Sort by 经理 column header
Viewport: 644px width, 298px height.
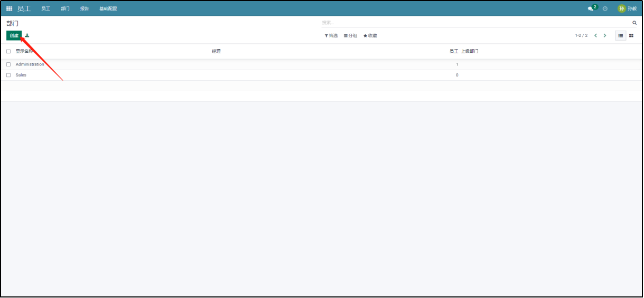point(216,51)
